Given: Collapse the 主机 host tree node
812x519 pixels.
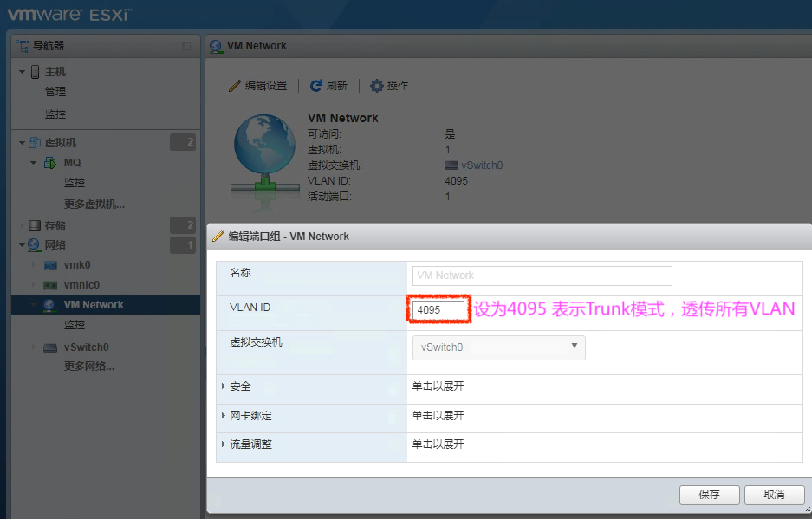Looking at the screenshot, I should [x=22, y=71].
